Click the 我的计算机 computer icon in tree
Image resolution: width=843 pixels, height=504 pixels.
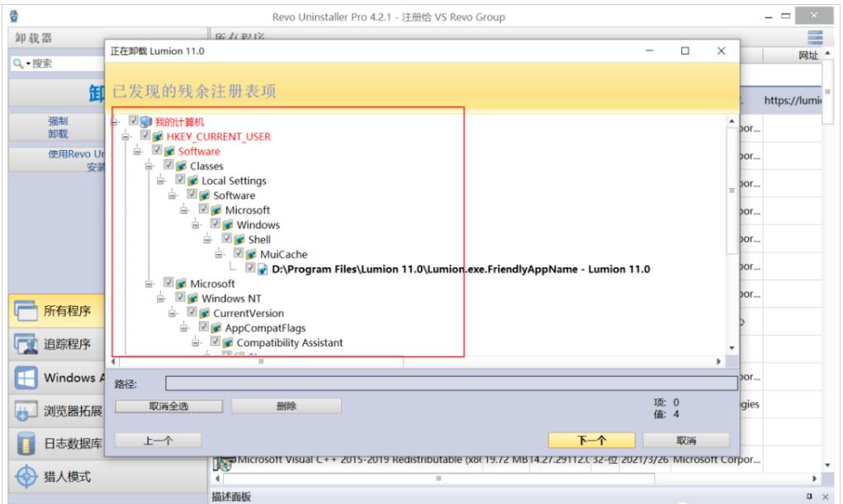[145, 122]
